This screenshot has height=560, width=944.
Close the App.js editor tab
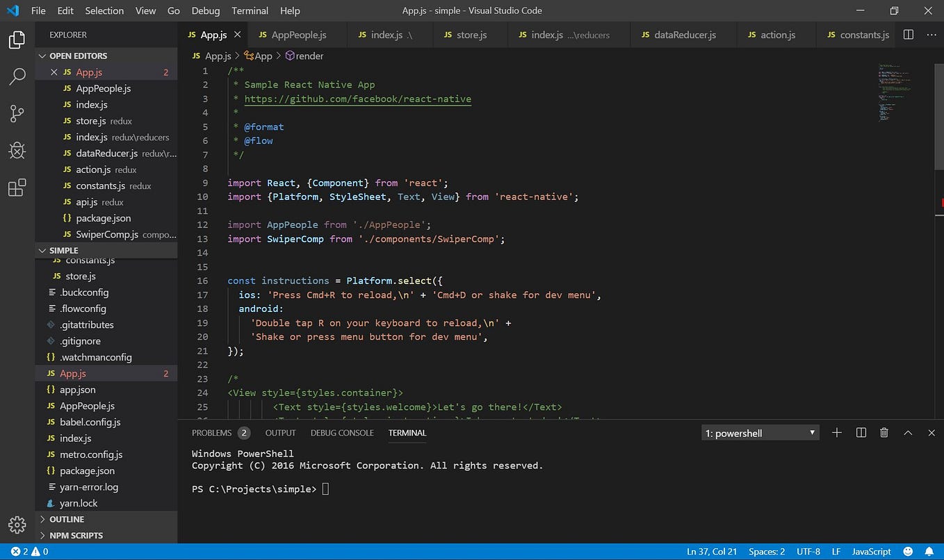click(237, 33)
